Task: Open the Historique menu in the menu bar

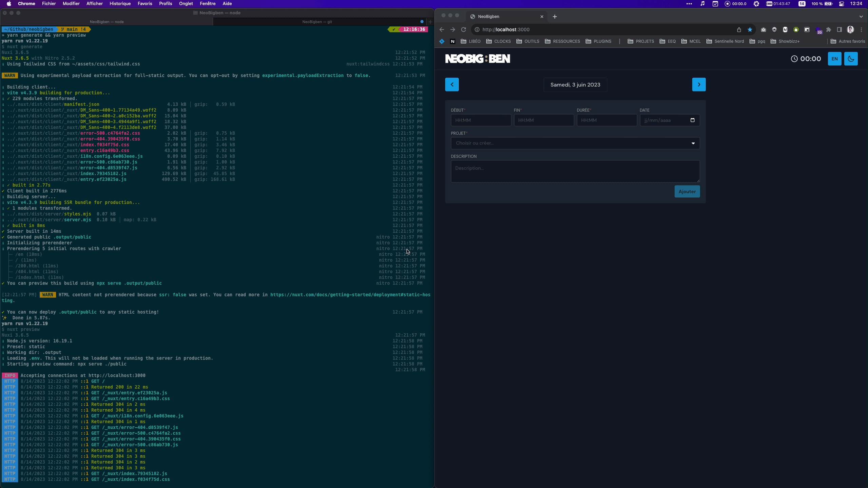Action: tap(119, 4)
